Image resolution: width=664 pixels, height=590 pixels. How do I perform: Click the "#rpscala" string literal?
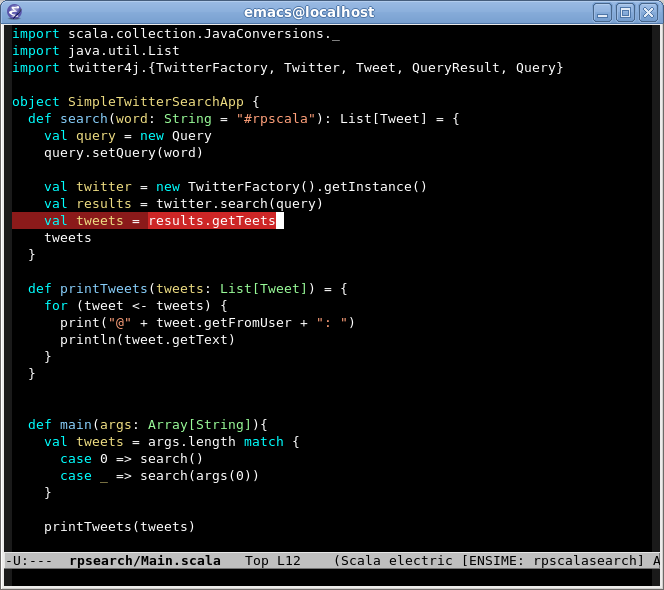276,119
